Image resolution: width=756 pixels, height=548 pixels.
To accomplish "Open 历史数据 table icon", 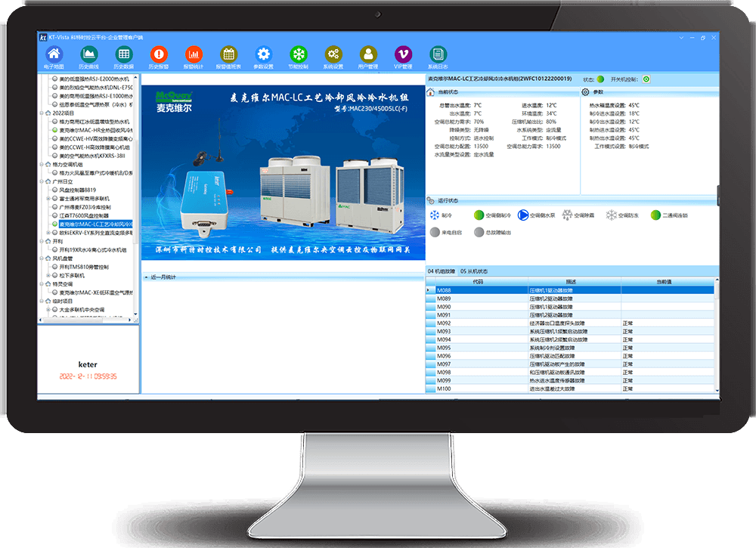I will [x=124, y=54].
